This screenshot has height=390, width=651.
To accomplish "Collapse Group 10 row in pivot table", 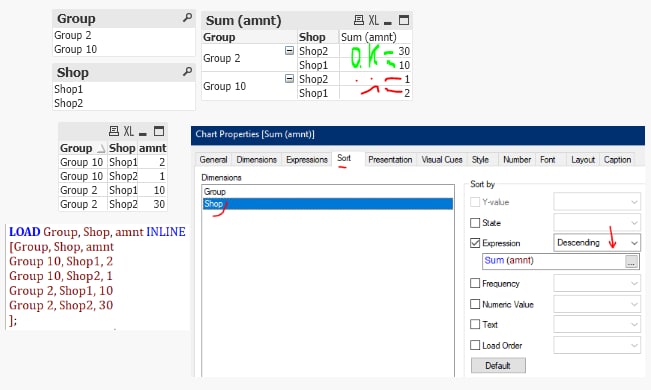I will pos(289,78).
